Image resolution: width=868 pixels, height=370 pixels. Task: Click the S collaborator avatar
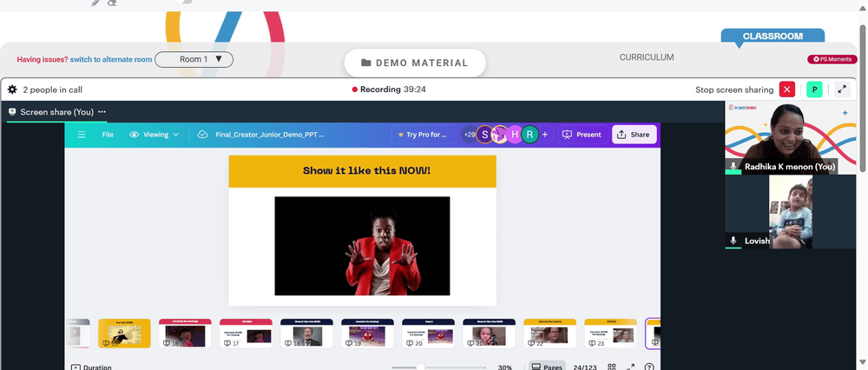click(x=484, y=135)
